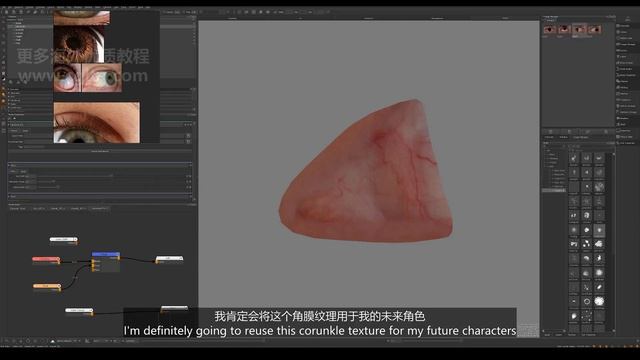Click the first icon in the bottom-left toolbar
The image size is (640, 360).
click(7, 340)
